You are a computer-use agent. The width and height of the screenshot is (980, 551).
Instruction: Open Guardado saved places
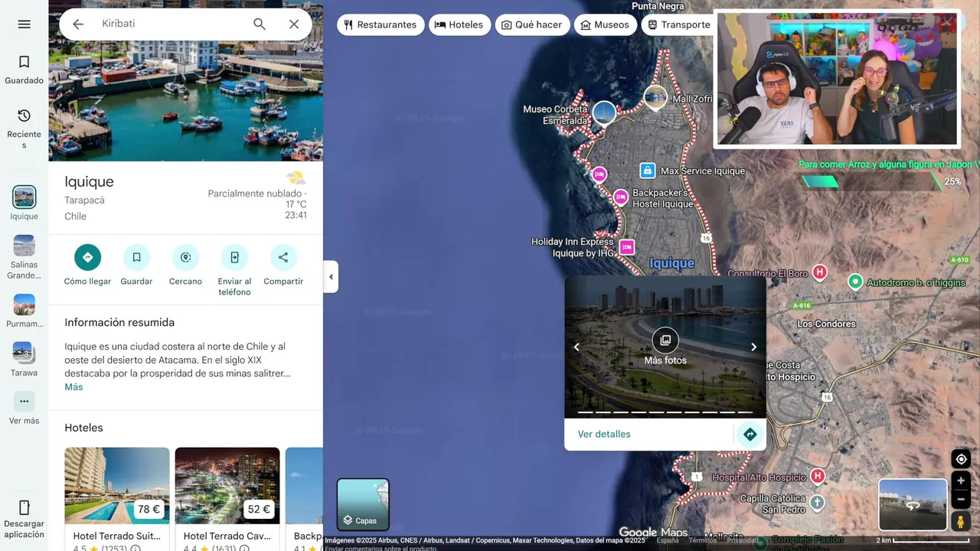click(24, 70)
